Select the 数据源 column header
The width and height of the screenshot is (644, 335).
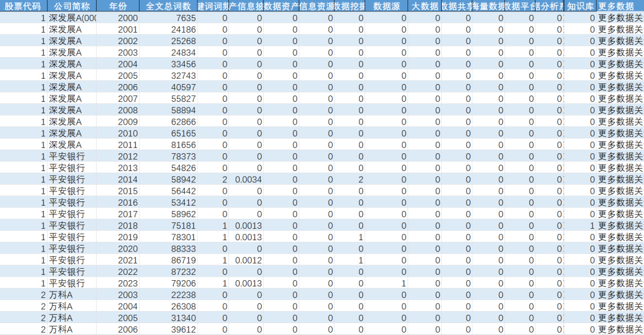[386, 6]
